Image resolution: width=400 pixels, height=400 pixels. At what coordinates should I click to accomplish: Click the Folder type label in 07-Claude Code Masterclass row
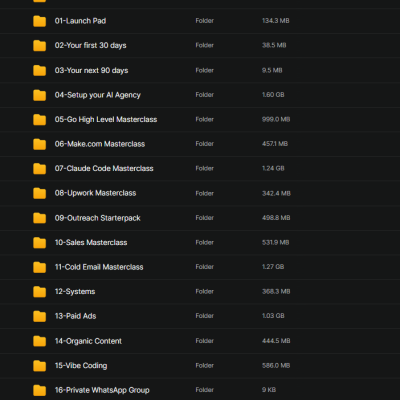coord(205,168)
